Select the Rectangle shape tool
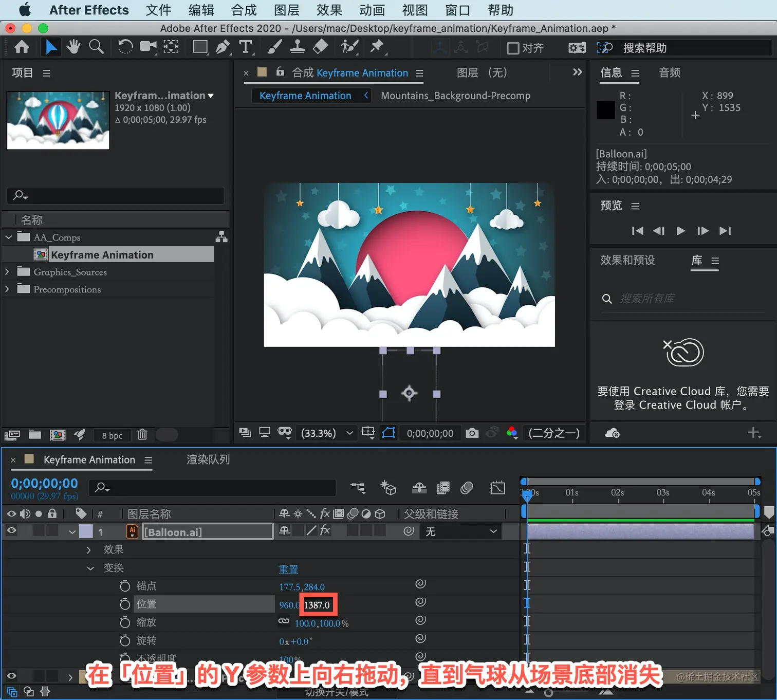Screen dimensions: 777x700 200,47
